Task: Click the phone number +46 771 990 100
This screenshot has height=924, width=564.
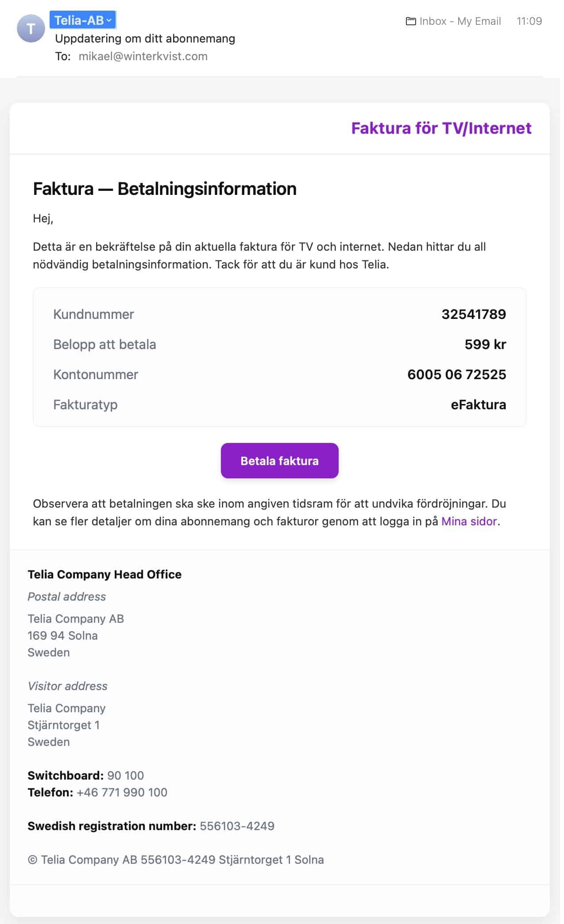Action: 122,792
